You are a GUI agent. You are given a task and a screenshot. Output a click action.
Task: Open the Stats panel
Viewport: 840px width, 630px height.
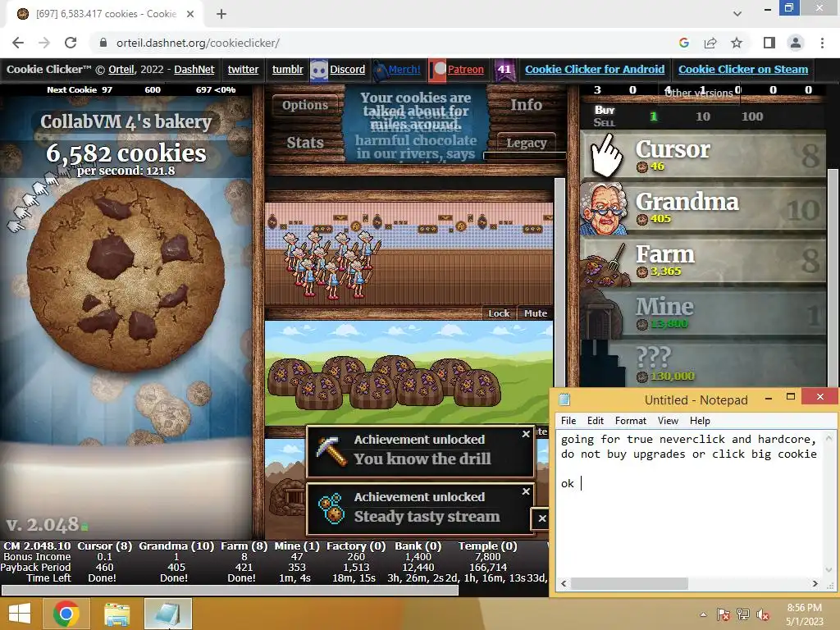[305, 143]
